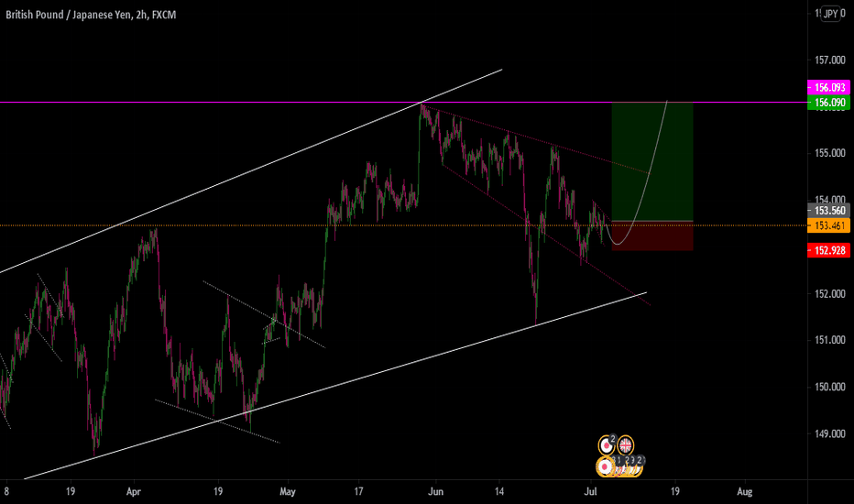Click the 150.000 price axis label

point(830,387)
